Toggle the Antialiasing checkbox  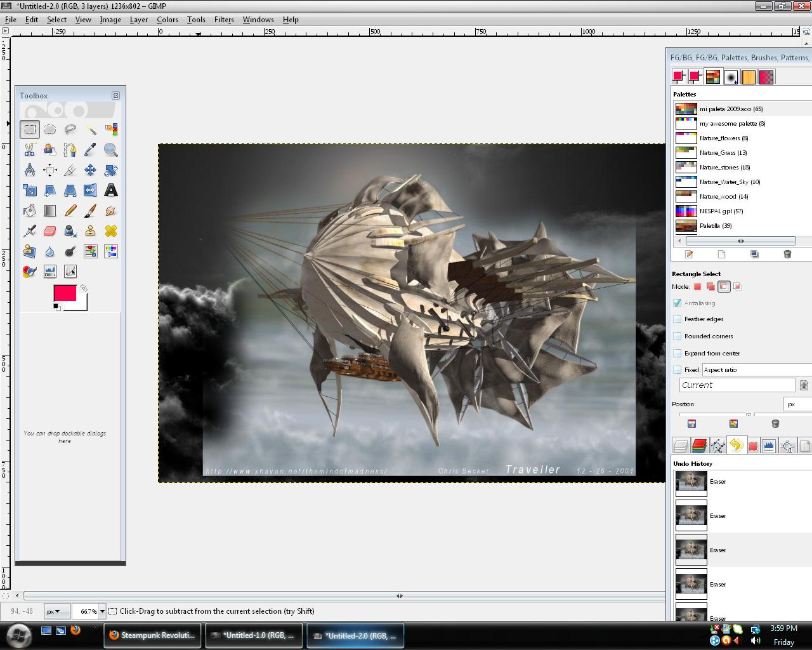pos(678,303)
